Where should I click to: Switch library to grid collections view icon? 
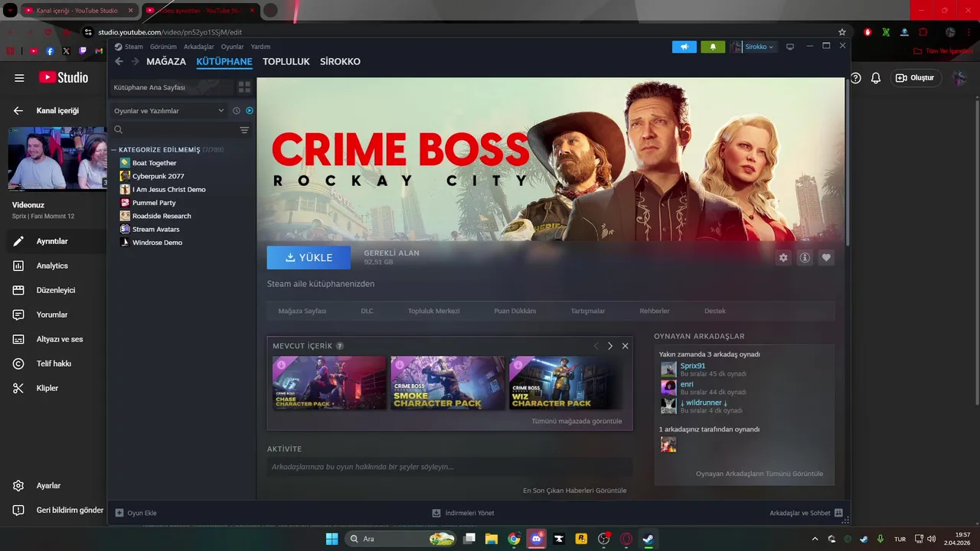[x=244, y=87]
